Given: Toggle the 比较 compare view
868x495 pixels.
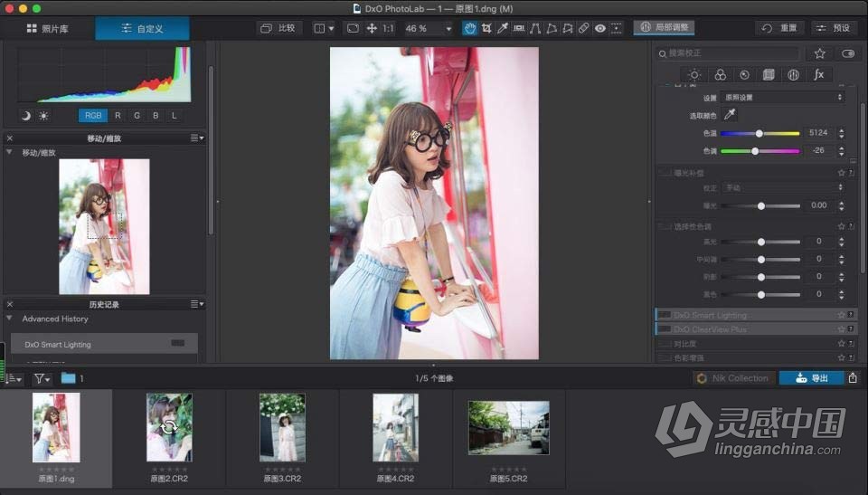Looking at the screenshot, I should [x=278, y=28].
